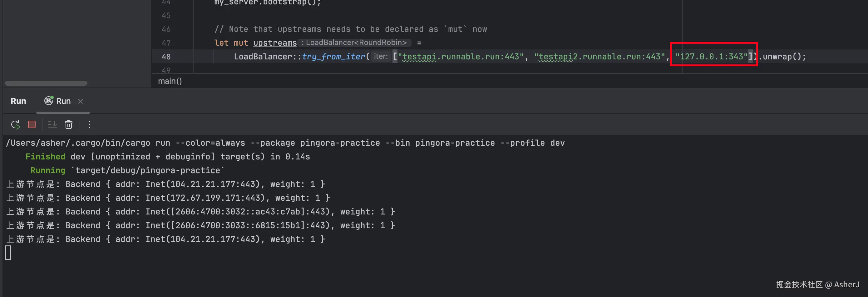The height and width of the screenshot is (297, 868).
Task: Click line number 48 in the gutter
Action: (166, 57)
